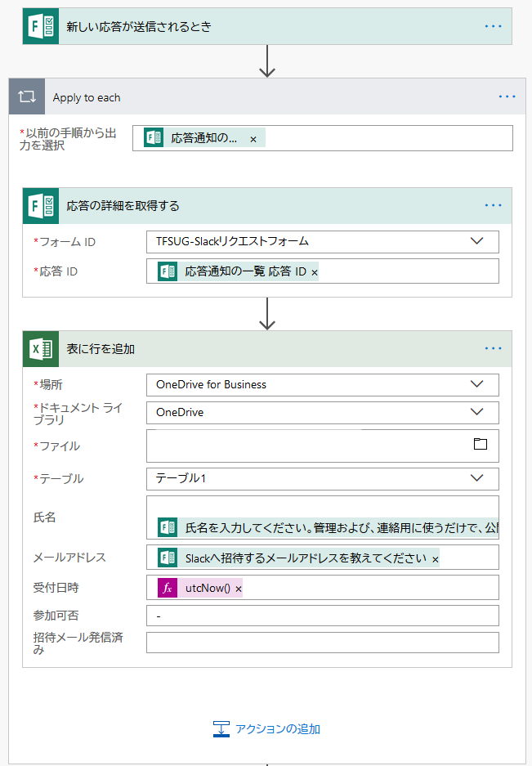The width and height of the screenshot is (532, 766).
Task: Click the Forms icon in the メールアドレス token
Action: coord(168,558)
